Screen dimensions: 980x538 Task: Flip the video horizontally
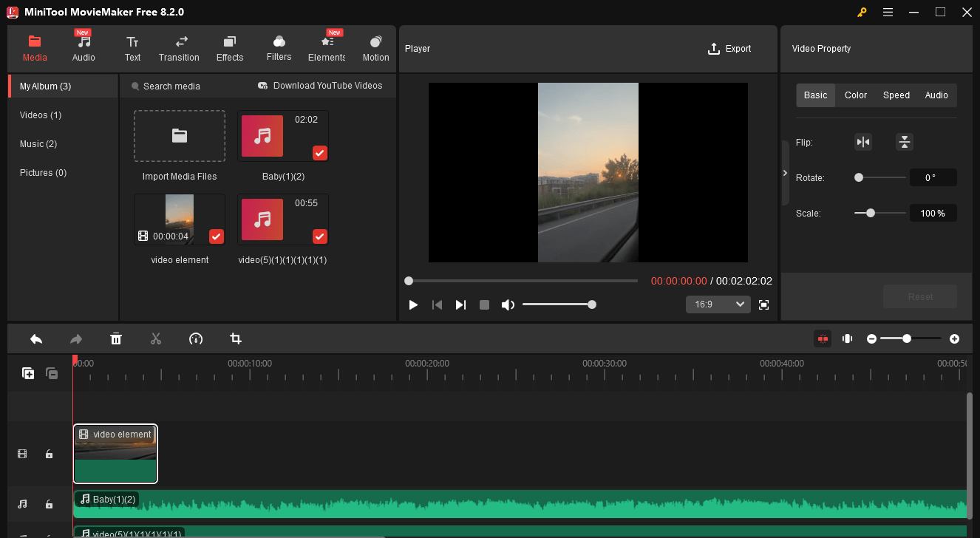click(x=863, y=142)
